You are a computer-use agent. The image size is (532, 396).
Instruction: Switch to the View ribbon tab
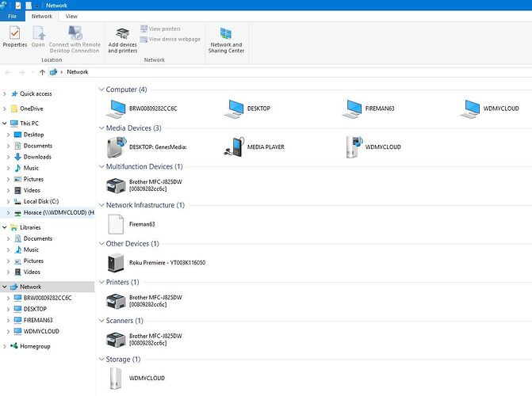click(71, 17)
